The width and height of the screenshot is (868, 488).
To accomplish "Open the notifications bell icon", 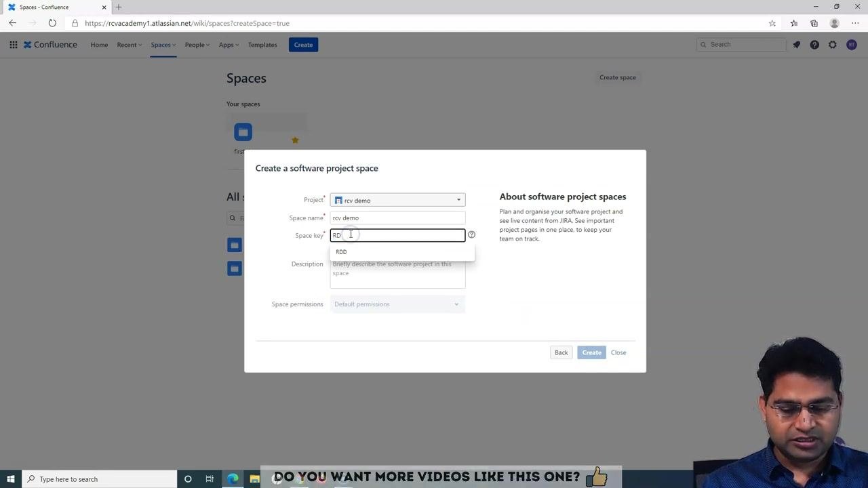I will tap(797, 45).
